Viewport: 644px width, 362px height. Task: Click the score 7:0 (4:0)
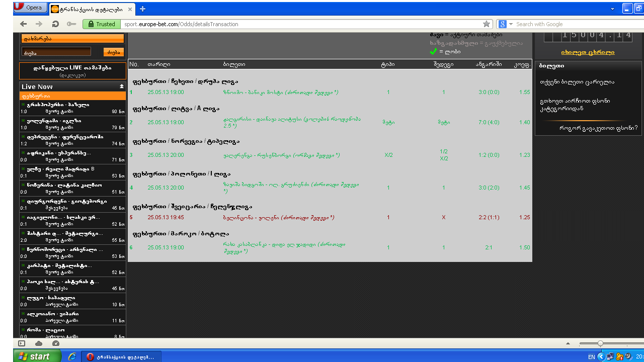click(x=489, y=122)
